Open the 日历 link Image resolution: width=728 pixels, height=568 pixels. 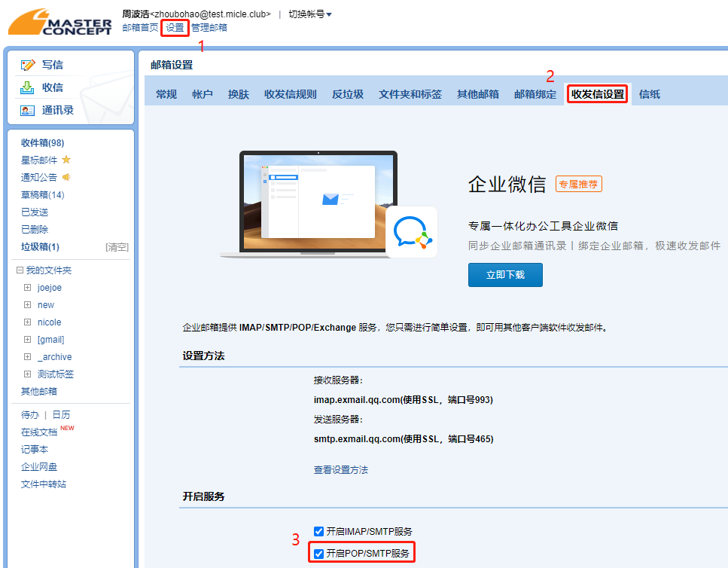pyautogui.click(x=61, y=415)
